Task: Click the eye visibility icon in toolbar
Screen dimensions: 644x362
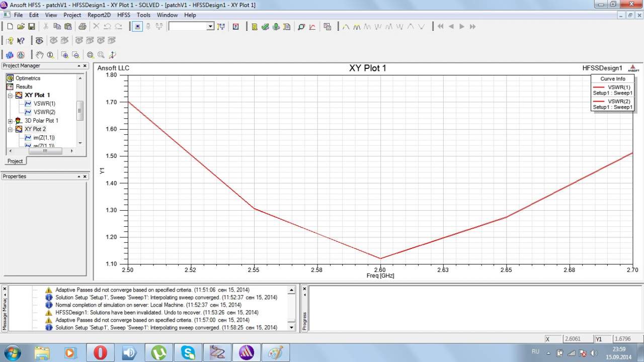Action: click(39, 41)
